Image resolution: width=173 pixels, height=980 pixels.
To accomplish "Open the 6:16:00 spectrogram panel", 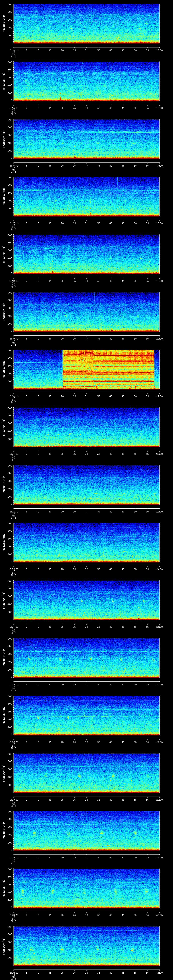I will pos(86,139).
